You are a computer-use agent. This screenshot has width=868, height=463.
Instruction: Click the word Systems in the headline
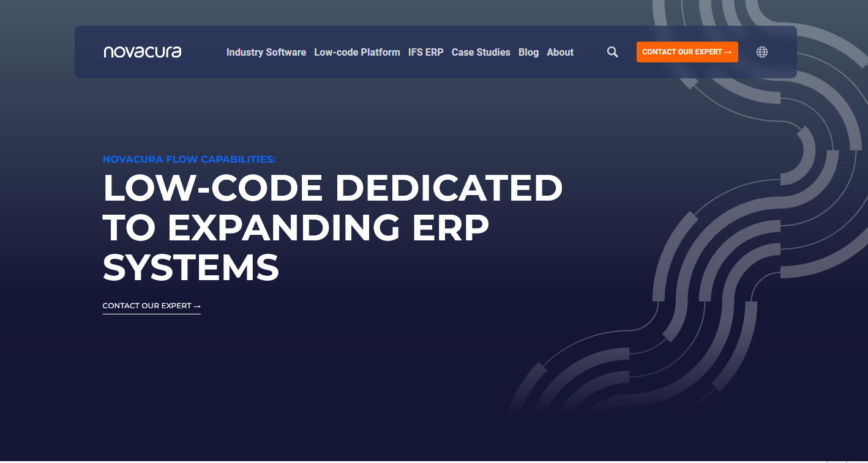click(191, 267)
